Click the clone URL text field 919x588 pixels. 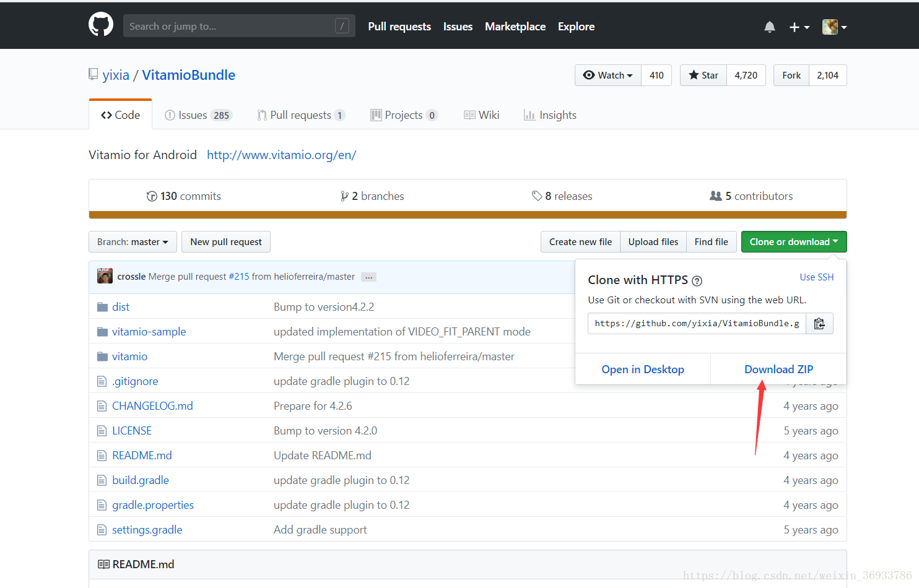point(697,324)
